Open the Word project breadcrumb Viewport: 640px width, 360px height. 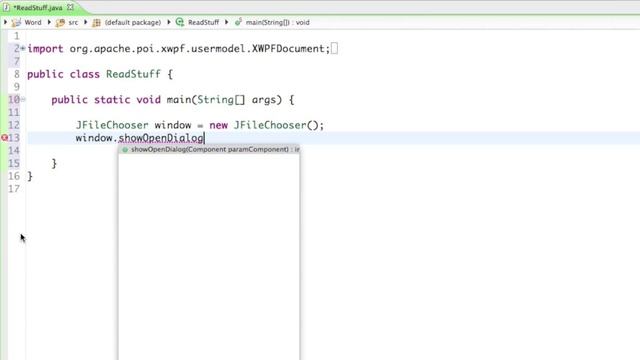point(33,22)
